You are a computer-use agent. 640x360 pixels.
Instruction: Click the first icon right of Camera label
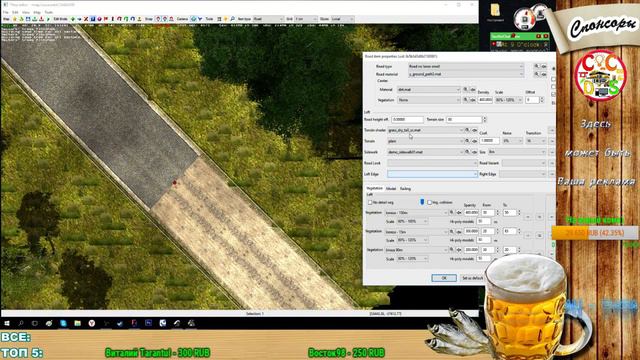click(x=193, y=19)
